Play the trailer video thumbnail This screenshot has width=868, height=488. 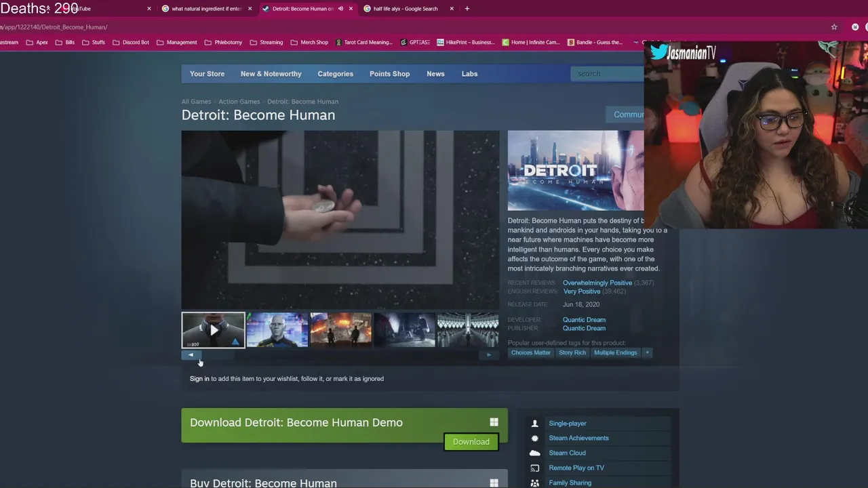click(213, 330)
